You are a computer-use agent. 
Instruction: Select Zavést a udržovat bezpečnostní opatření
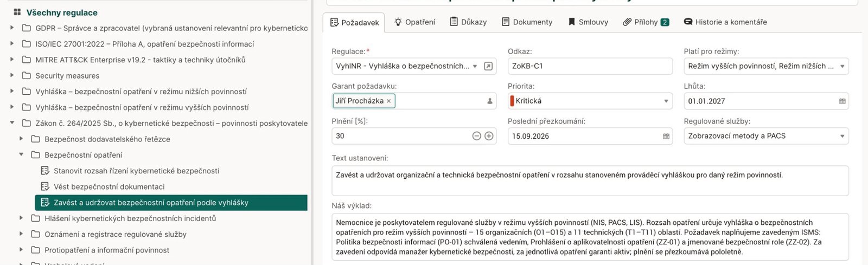[171, 202]
